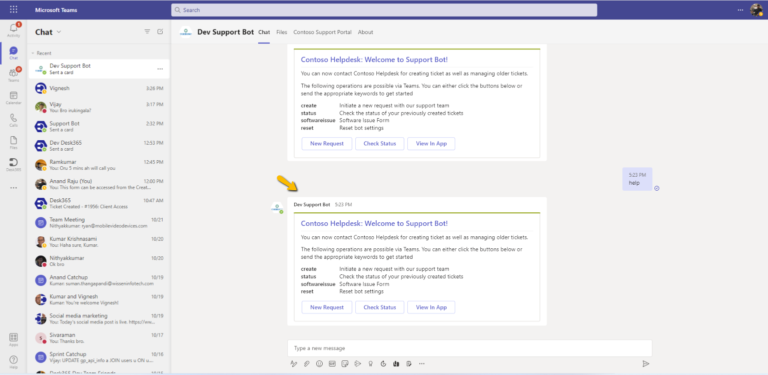Viewport: 768px width, 375px height.
Task: Open the sticker picker
Action: (x=345, y=363)
